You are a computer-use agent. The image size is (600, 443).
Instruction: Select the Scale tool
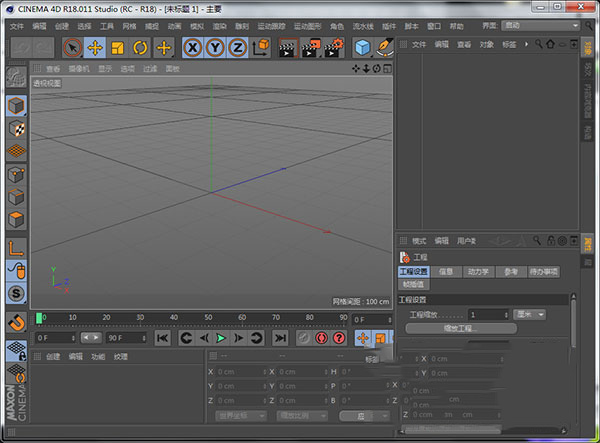(118, 47)
